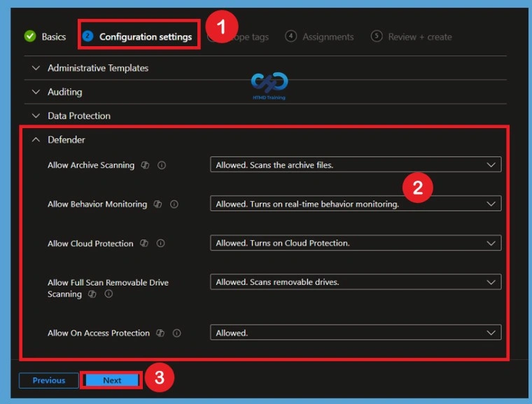View info icon for Allow Cloud Protection
The width and height of the screenshot is (532, 404).
pos(161,244)
